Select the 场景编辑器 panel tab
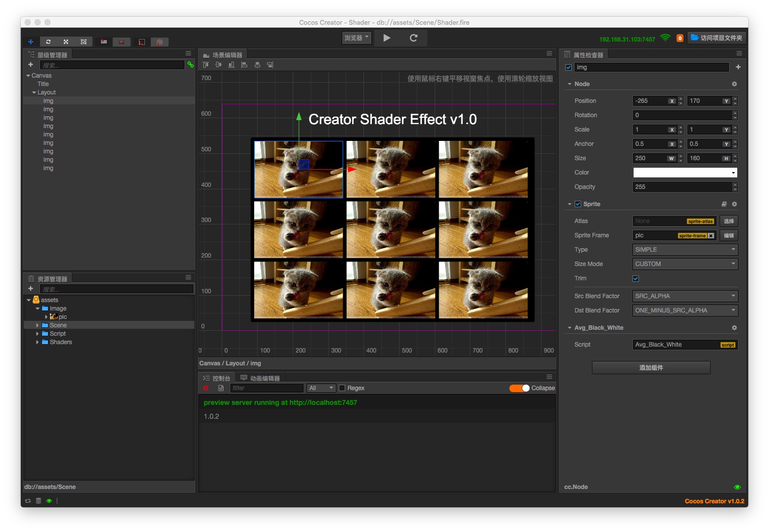 point(223,55)
